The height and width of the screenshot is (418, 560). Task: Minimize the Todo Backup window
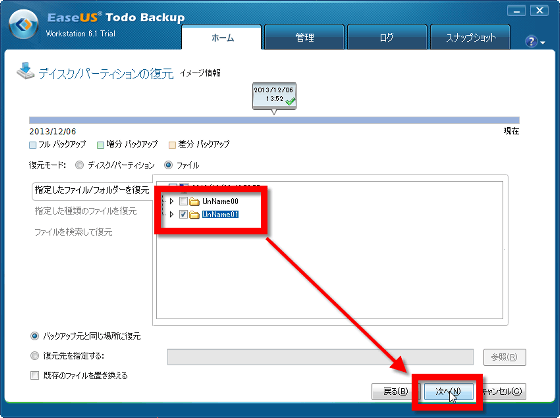pos(516,11)
